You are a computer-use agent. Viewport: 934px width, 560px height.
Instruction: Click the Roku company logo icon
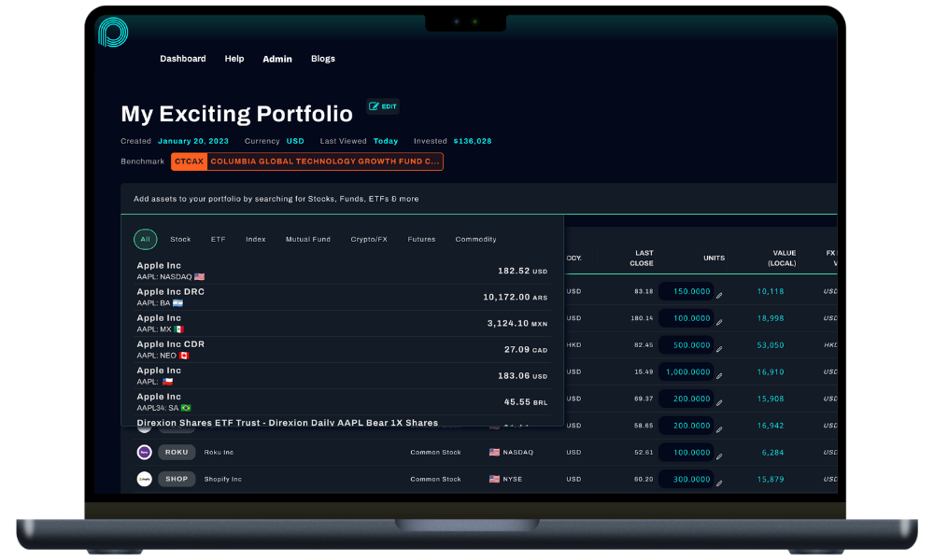144,453
